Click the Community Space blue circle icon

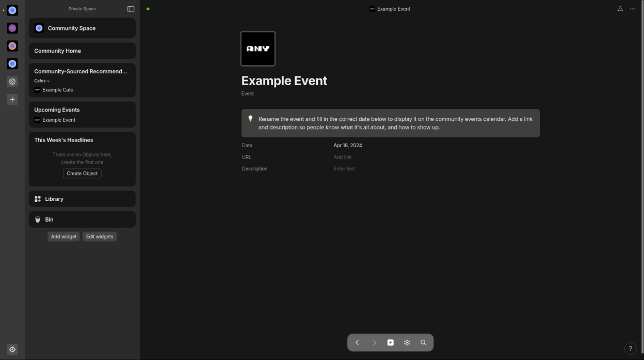click(39, 28)
